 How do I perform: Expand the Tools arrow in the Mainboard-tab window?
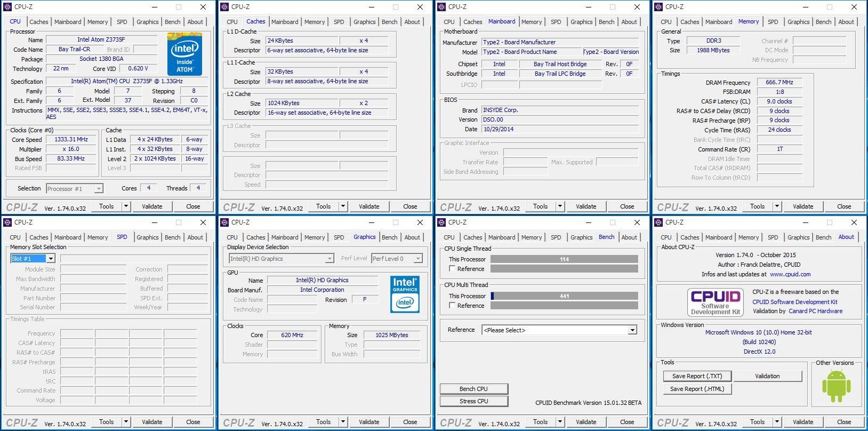pos(560,206)
